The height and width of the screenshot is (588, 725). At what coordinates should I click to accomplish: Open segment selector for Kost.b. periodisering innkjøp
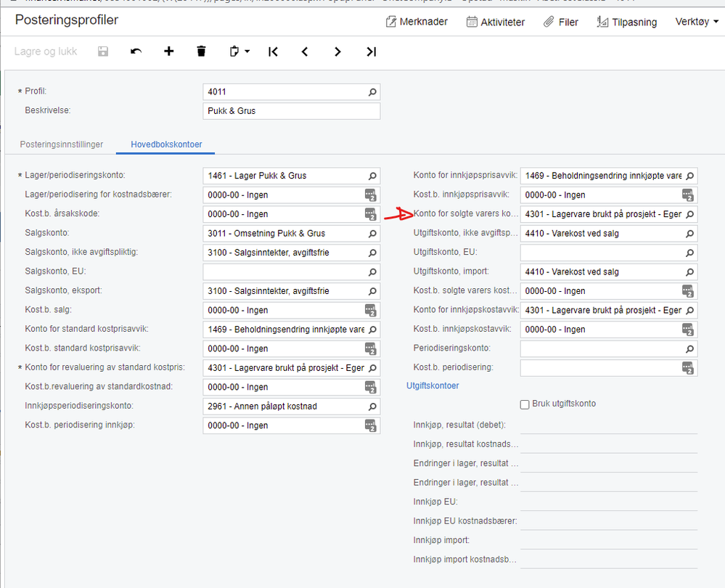(x=370, y=425)
